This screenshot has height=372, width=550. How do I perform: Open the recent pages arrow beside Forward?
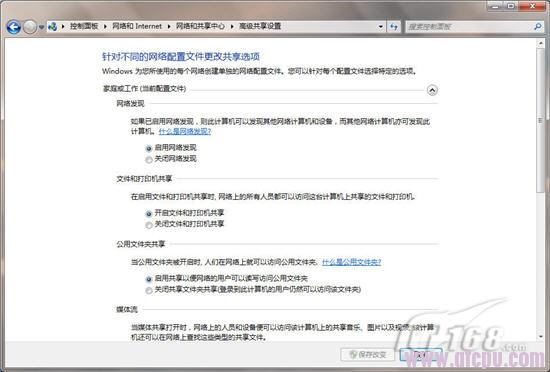pyautogui.click(x=41, y=27)
